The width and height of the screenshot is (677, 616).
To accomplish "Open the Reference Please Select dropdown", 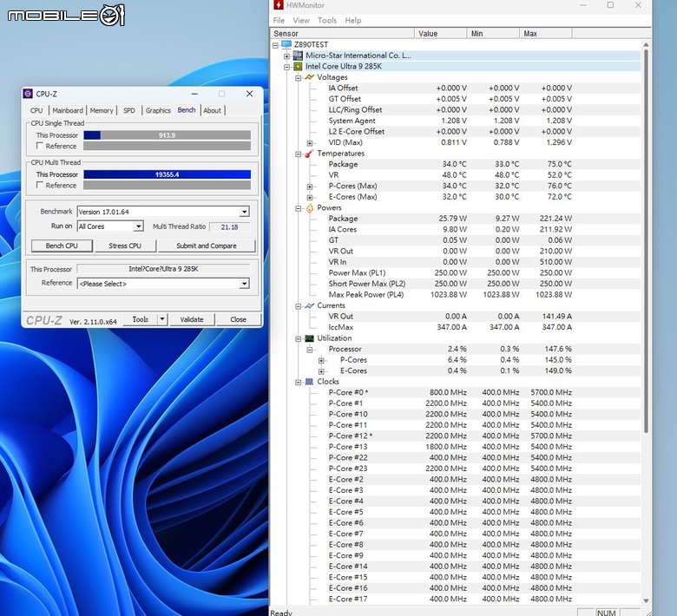I will (x=245, y=284).
